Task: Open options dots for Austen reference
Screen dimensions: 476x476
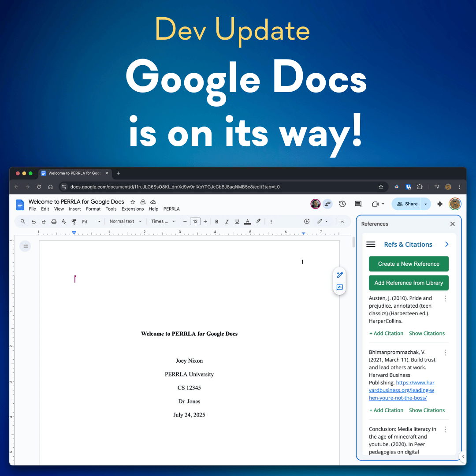Action: pyautogui.click(x=445, y=298)
